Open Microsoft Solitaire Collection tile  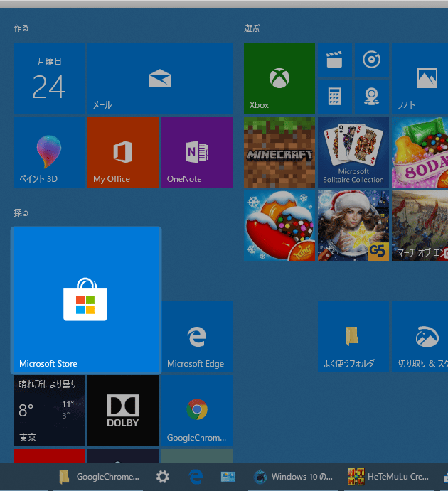(x=353, y=152)
